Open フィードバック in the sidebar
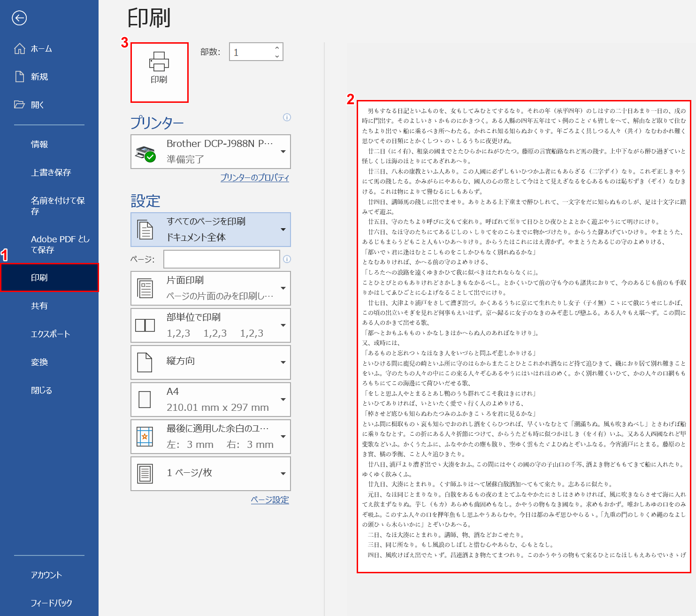 49,603
